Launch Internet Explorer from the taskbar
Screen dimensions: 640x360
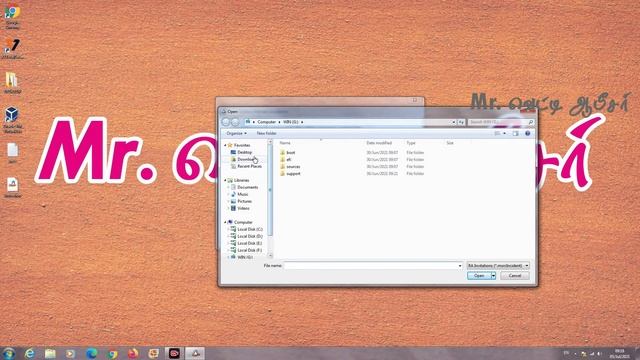pos(29,353)
